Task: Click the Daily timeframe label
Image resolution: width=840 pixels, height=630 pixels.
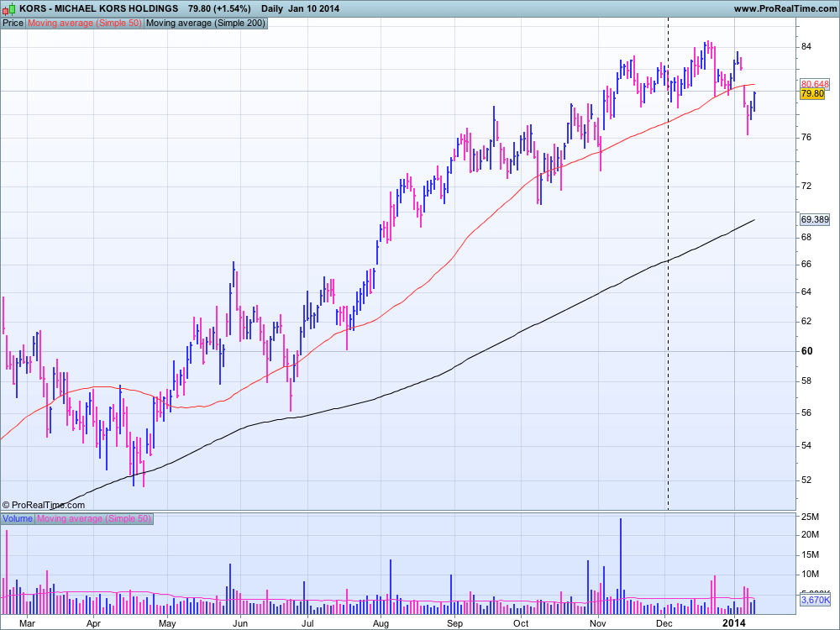Action: point(271,8)
